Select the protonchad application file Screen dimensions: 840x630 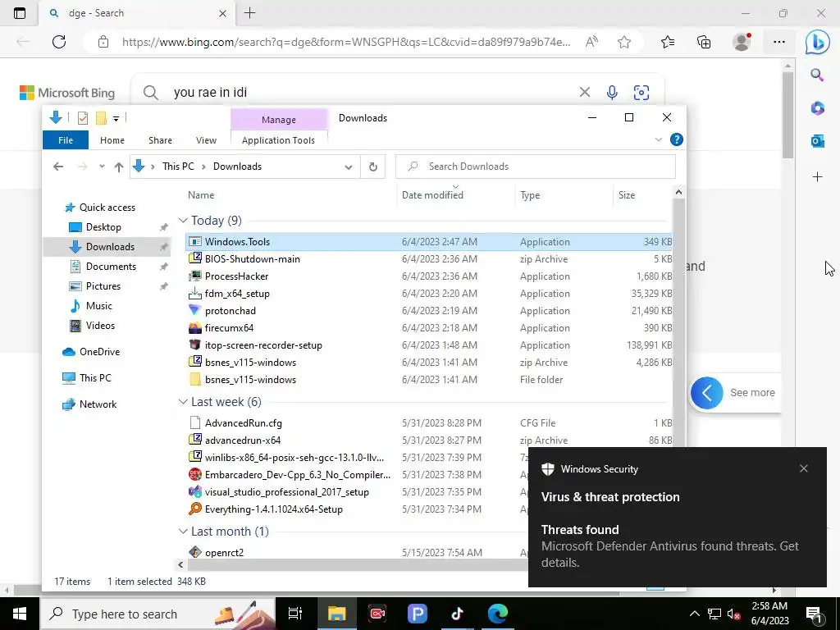tap(230, 311)
